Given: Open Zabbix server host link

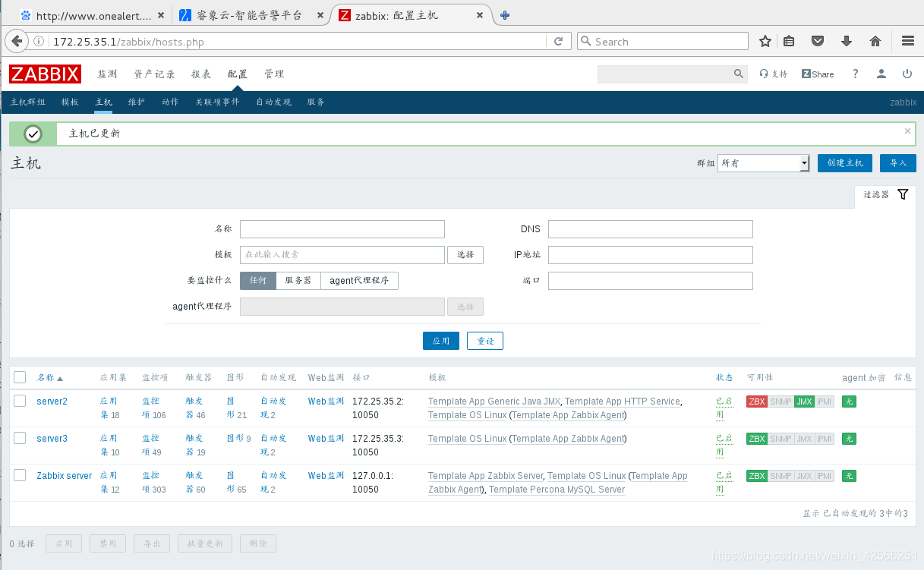Looking at the screenshot, I should point(65,476).
